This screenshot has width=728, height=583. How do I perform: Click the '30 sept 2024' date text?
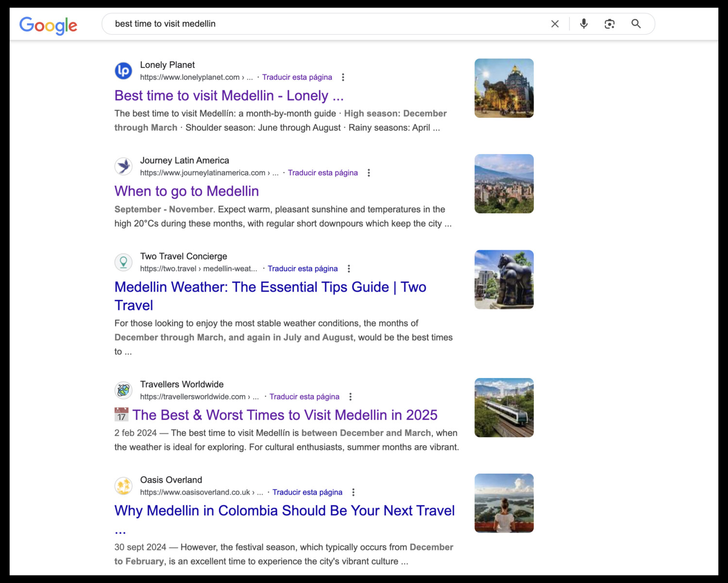pos(140,547)
